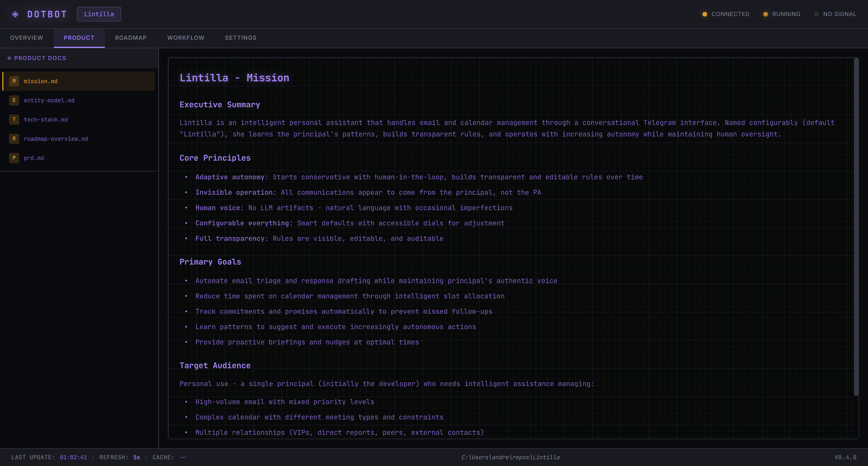Open prd.md from the docs list
The image size is (868, 466).
click(x=34, y=158)
